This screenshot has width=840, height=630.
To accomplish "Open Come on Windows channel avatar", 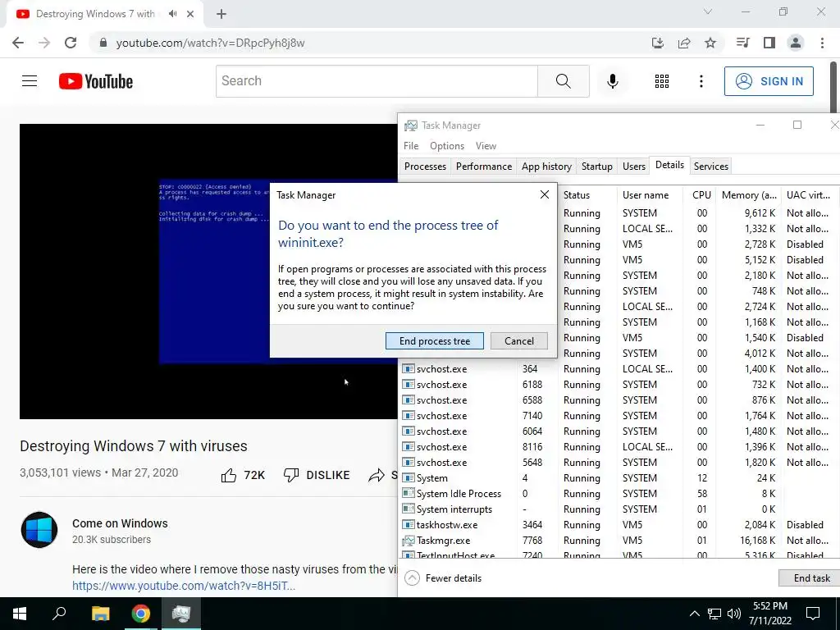I will pyautogui.click(x=39, y=530).
